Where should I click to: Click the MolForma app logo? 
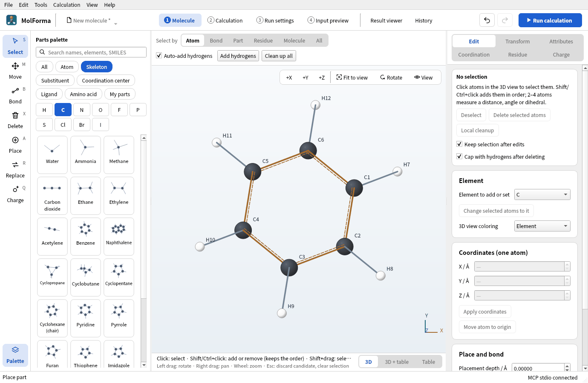coord(12,20)
